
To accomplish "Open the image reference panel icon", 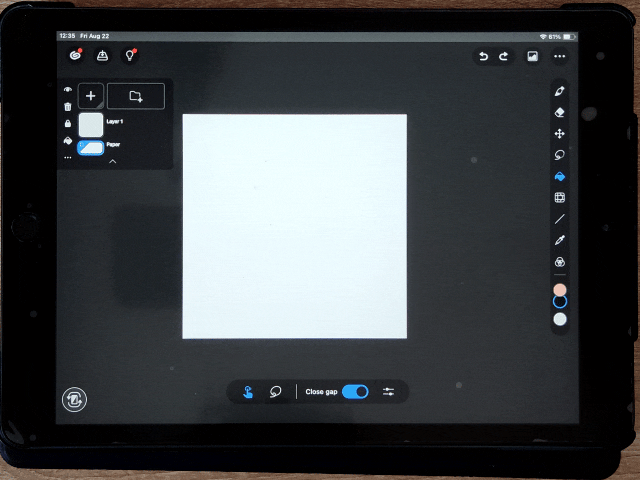I will [532, 56].
